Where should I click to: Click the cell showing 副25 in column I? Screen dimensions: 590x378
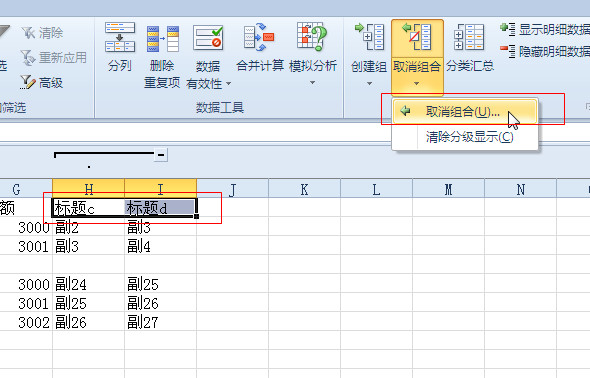160,284
